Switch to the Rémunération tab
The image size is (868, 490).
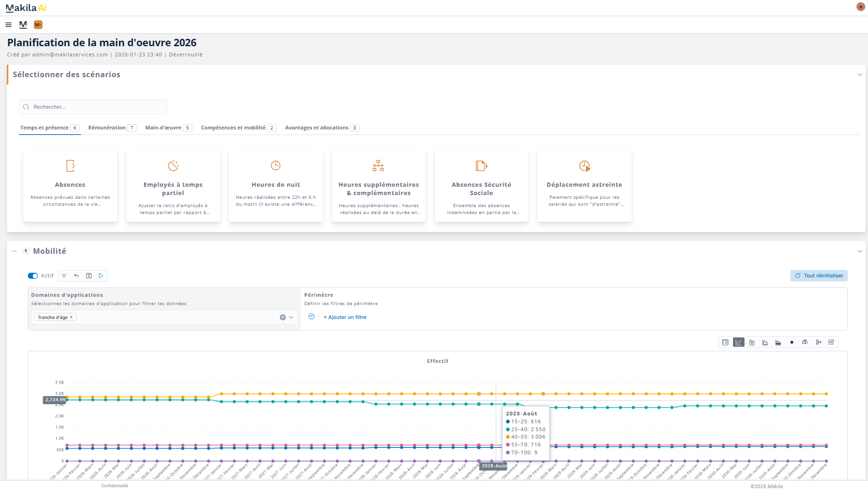point(107,128)
